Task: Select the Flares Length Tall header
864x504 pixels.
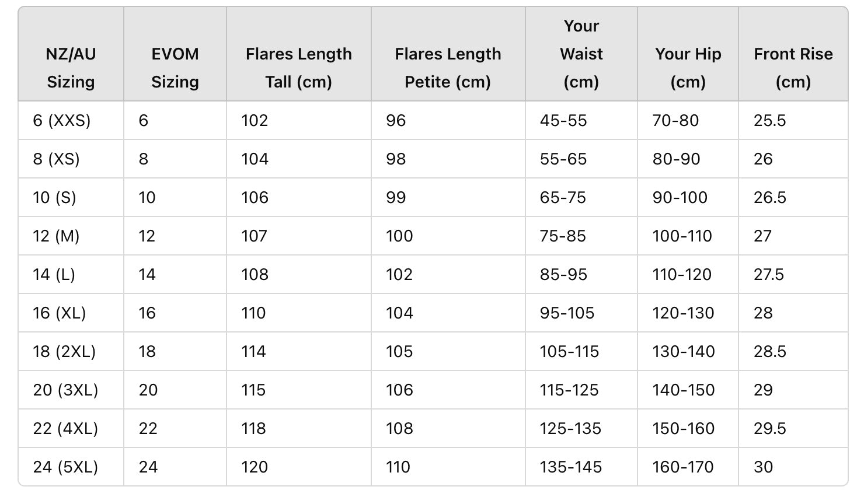Action: (298, 68)
